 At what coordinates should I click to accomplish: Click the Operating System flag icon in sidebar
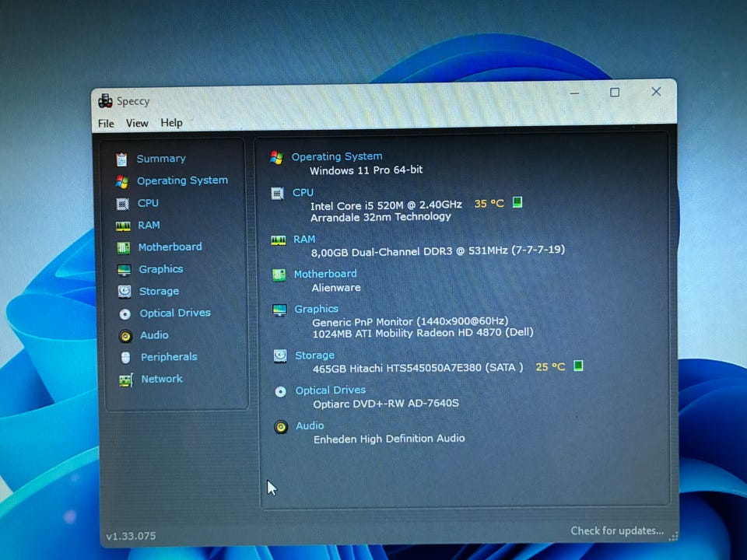122,181
